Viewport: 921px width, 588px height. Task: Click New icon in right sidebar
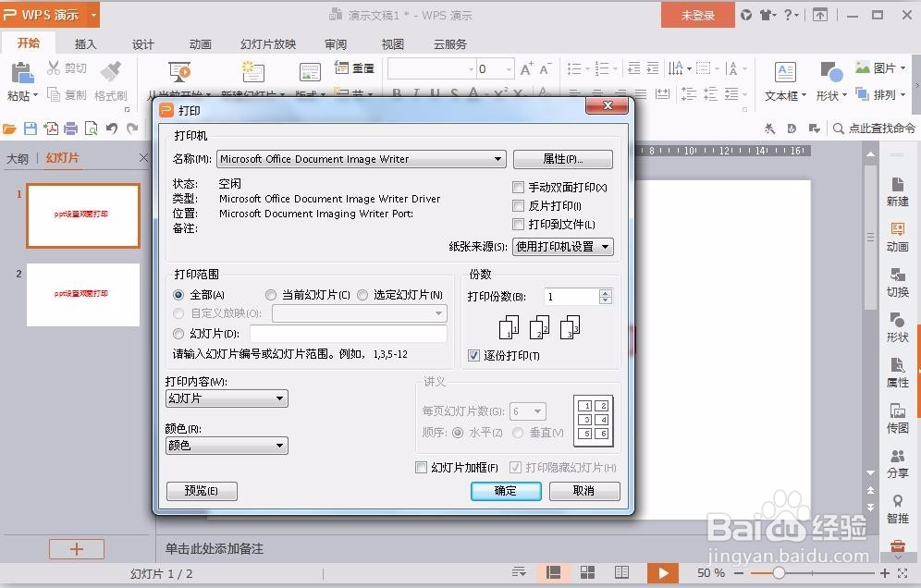point(898,185)
